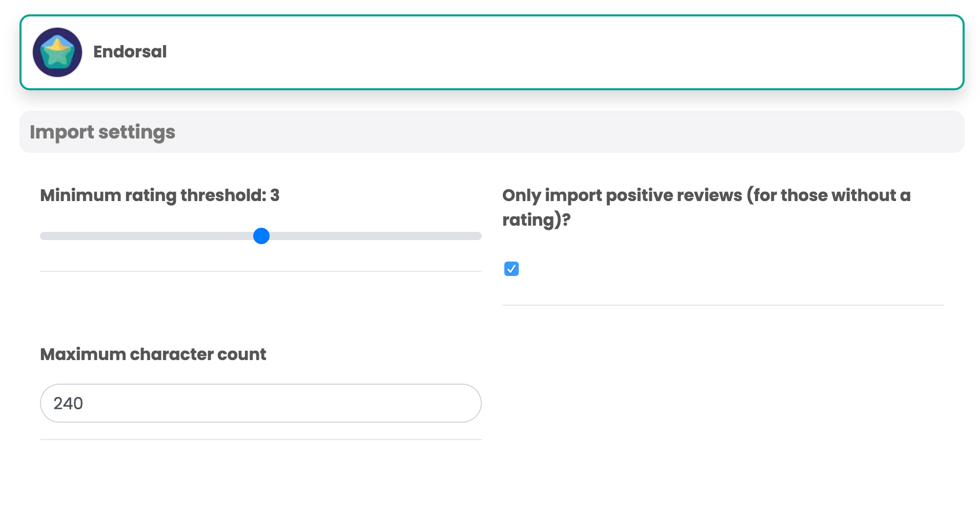Image resolution: width=980 pixels, height=516 pixels.
Task: Click the minimum rating slider handle
Action: click(261, 236)
